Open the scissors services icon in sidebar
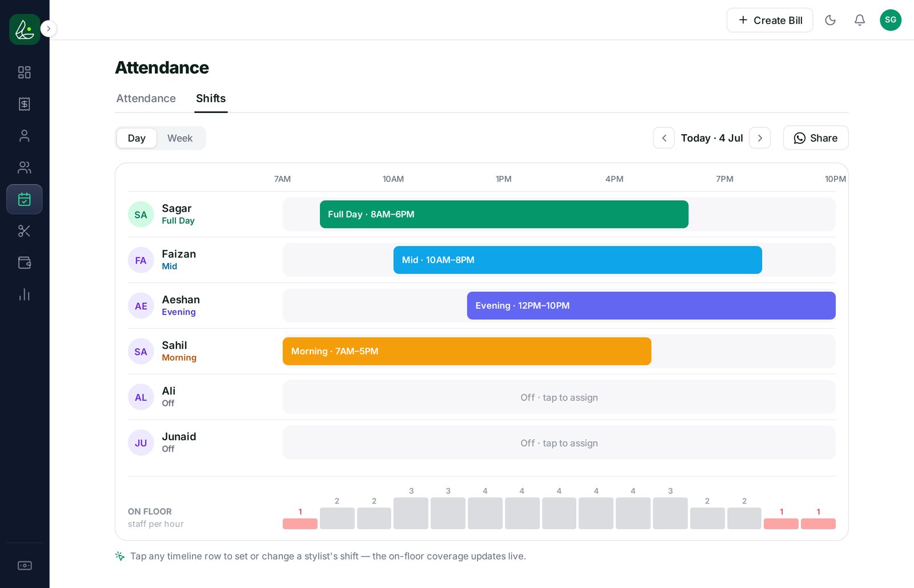Image resolution: width=914 pixels, height=588 pixels. pyautogui.click(x=25, y=231)
